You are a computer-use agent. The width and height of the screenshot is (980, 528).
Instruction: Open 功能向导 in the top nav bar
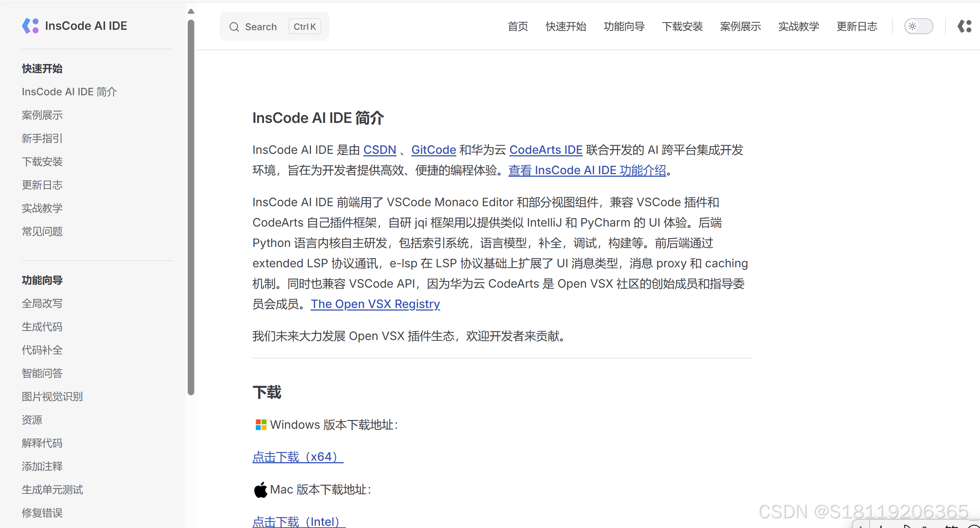pos(624,26)
